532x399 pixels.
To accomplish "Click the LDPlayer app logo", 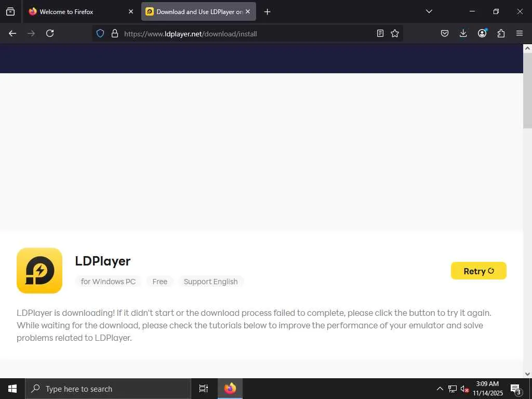I will (x=39, y=270).
